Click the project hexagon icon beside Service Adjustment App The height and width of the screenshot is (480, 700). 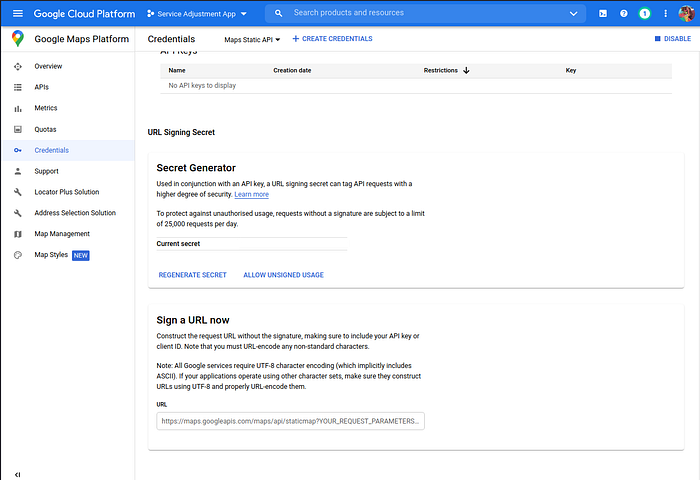(150, 14)
